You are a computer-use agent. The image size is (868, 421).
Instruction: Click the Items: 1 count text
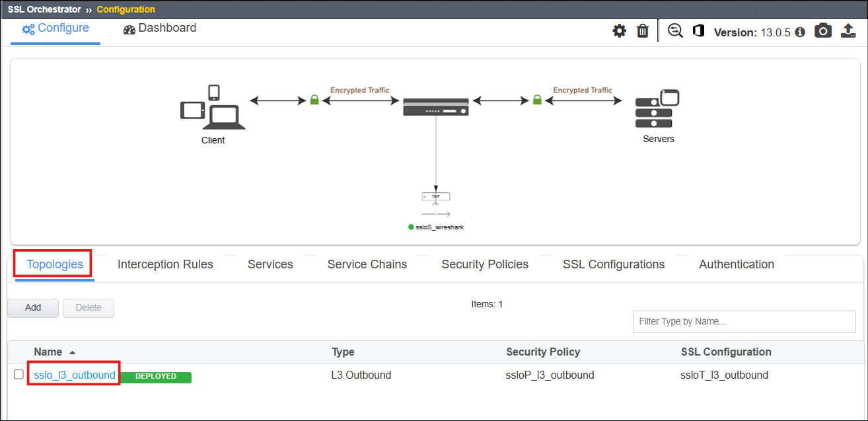point(487,304)
